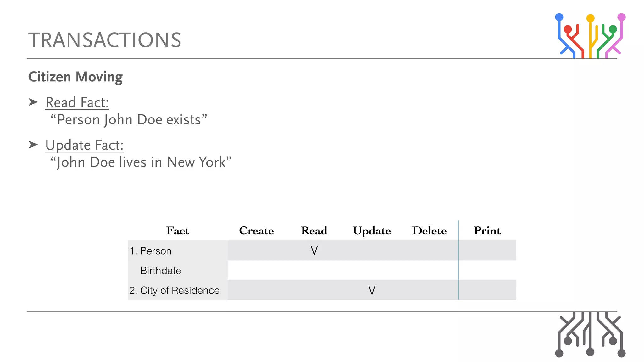This screenshot has height=362, width=644.
Task: Click the V mark in City of Residence row
Action: point(372,290)
